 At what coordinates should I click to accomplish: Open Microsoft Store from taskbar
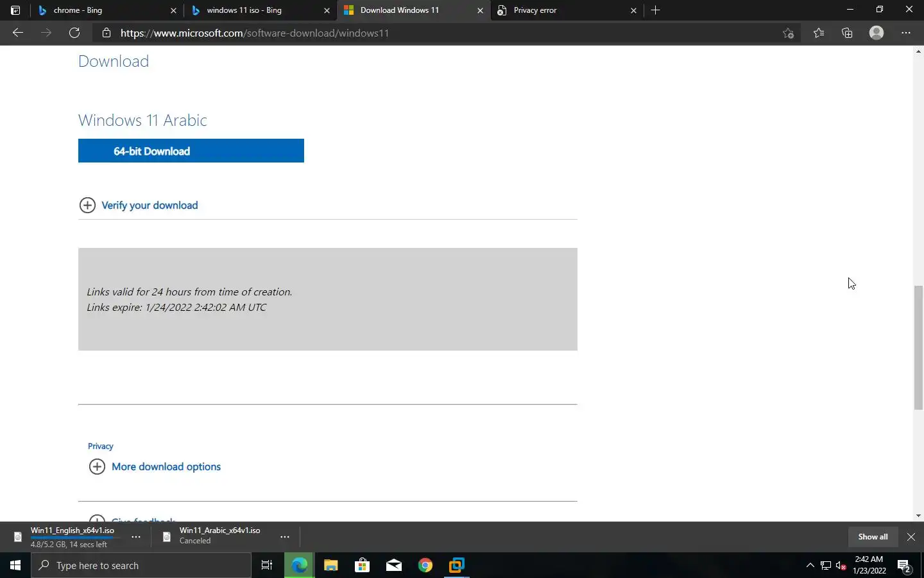point(362,565)
